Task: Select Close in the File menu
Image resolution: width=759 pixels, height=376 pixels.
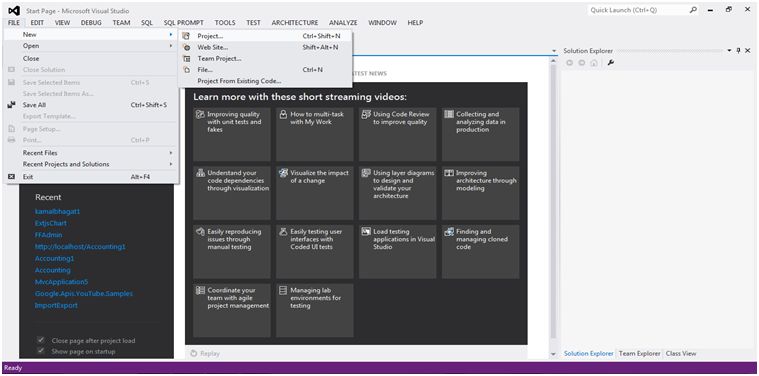Action: point(91,59)
